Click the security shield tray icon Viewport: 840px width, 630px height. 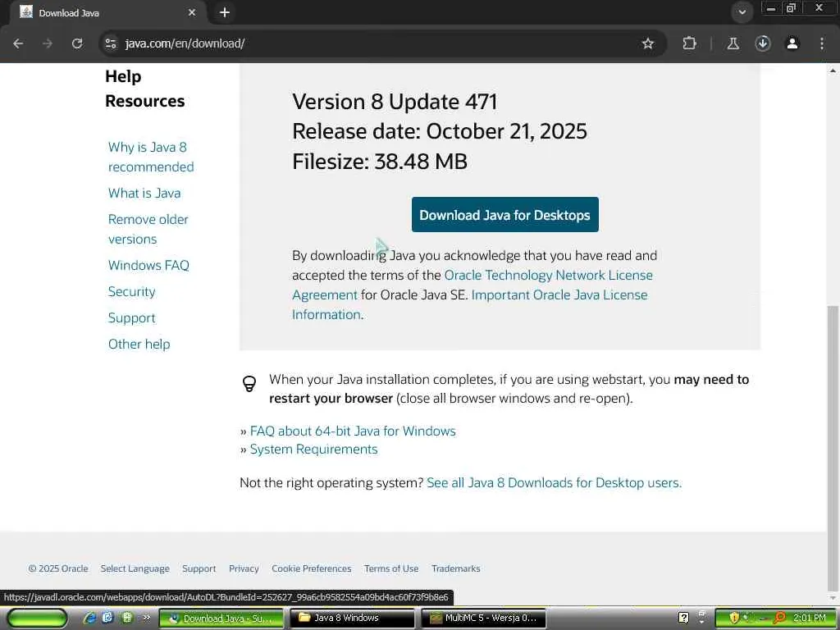734,618
